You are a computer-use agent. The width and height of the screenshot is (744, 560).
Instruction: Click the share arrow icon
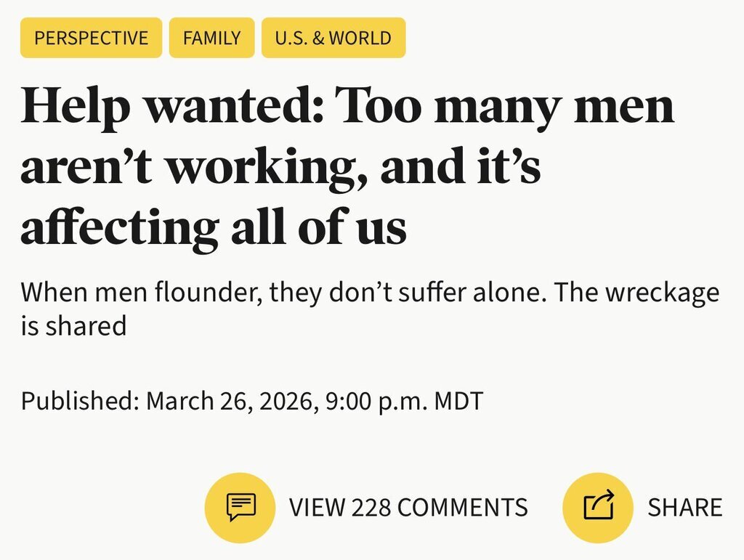tap(599, 507)
